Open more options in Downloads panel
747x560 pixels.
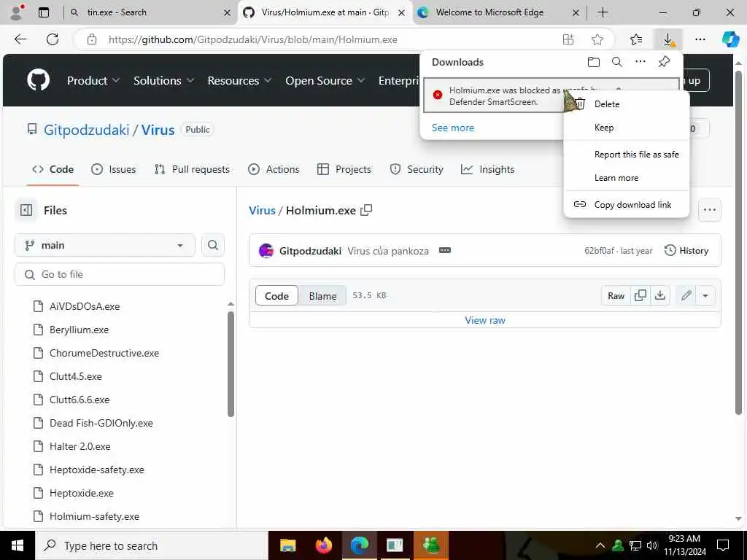click(x=640, y=61)
